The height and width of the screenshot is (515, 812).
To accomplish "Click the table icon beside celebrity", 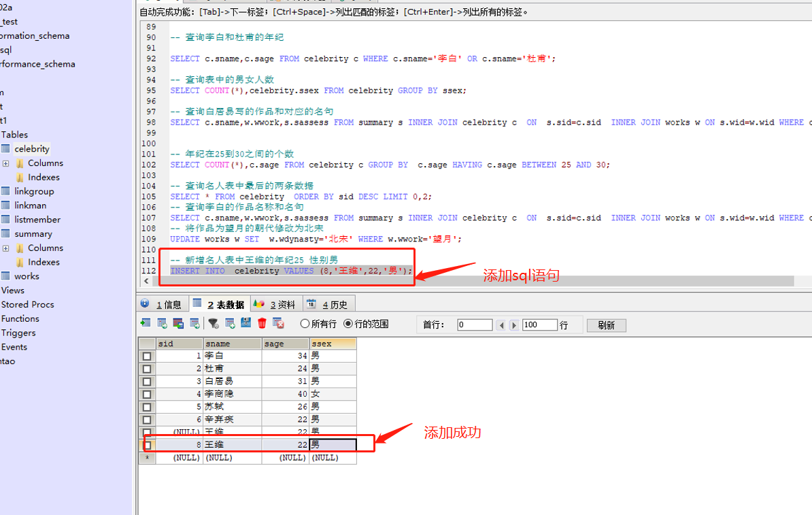I will tap(5, 149).
